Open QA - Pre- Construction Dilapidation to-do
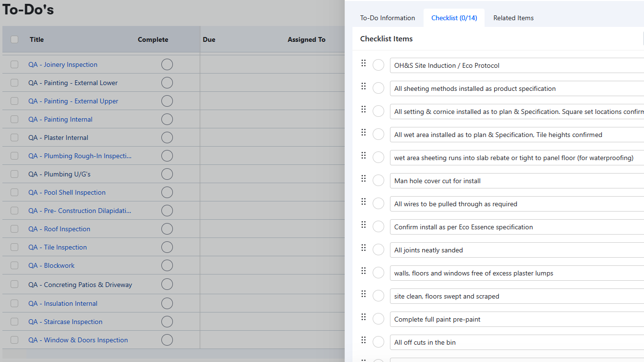Viewport: 644px width, 362px height. click(x=80, y=211)
